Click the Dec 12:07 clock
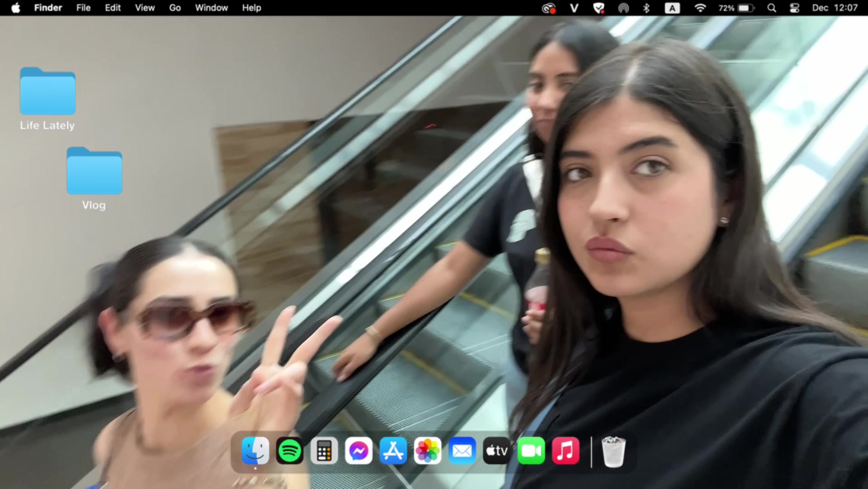The image size is (868, 489). (835, 8)
